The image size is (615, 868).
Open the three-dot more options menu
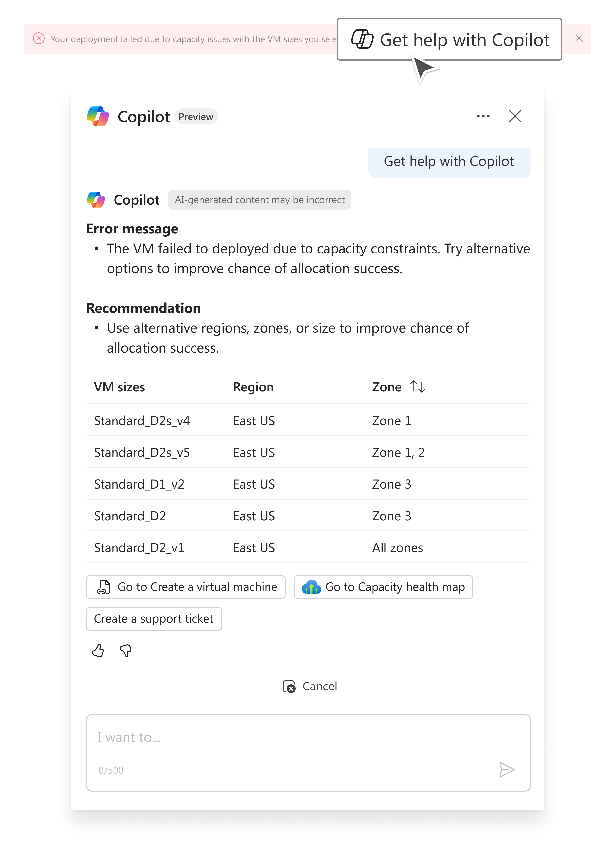483,116
